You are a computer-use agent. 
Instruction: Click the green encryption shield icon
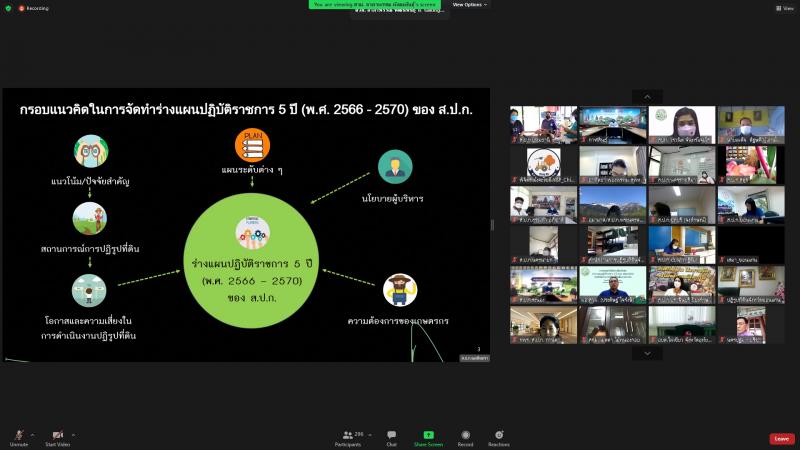coord(8,8)
